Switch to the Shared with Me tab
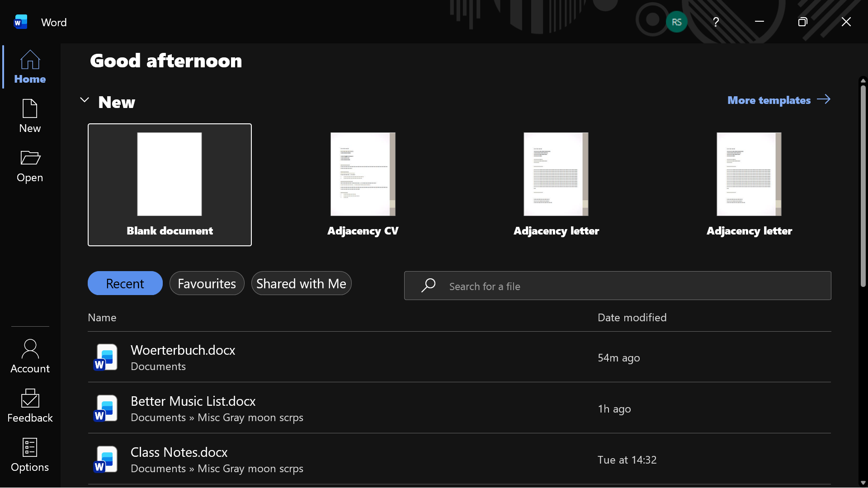The height and width of the screenshot is (488, 868). 301,283
